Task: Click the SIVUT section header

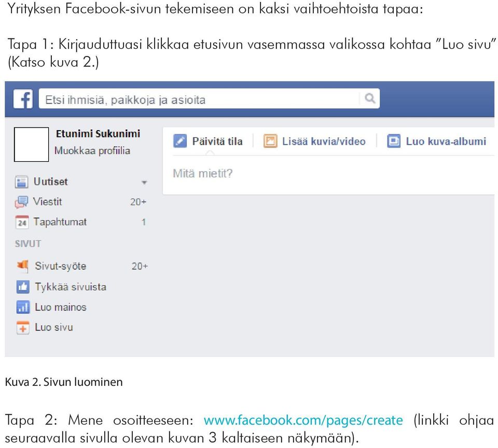Action: pyautogui.click(x=28, y=244)
